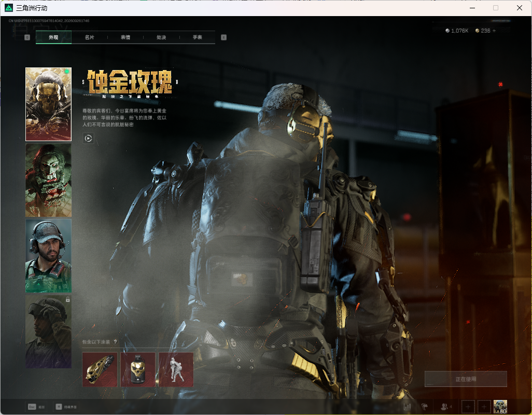The width and height of the screenshot is (532, 415).
Task: Click the plus icon next to 236 currency
Action: 494,31
